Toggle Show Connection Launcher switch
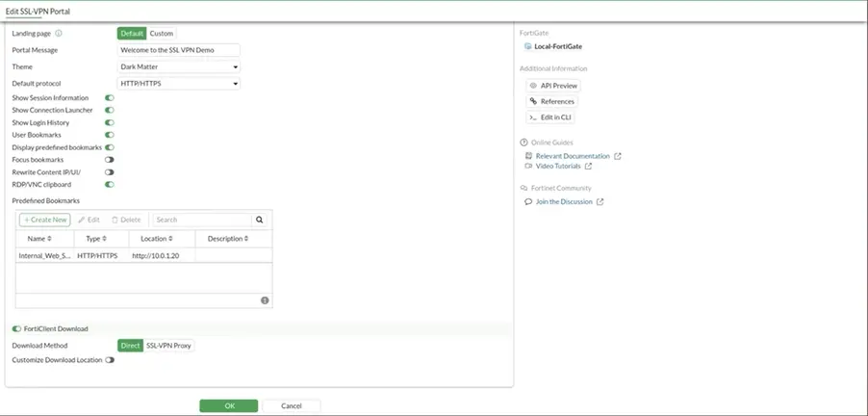The image size is (868, 416). click(x=110, y=110)
